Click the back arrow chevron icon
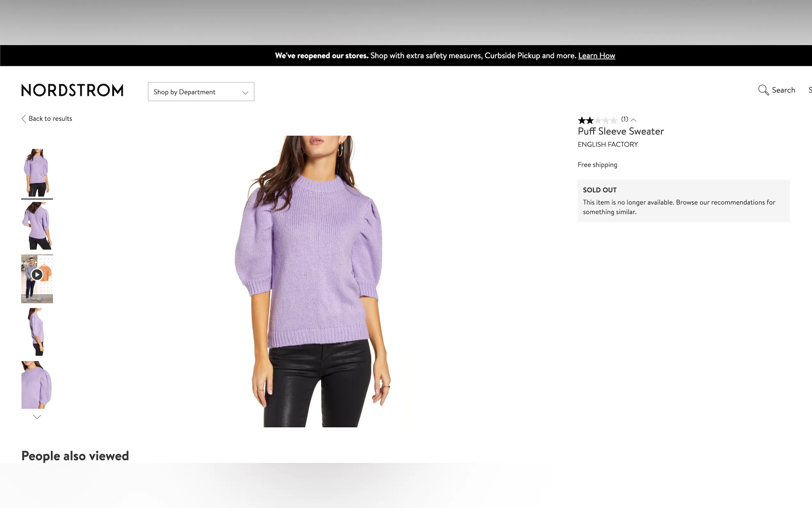The height and width of the screenshot is (508, 812). 24,119
